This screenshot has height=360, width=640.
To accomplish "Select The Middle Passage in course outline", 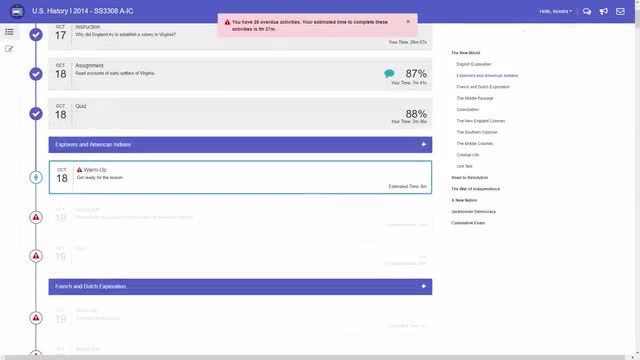I will pyautogui.click(x=475, y=98).
